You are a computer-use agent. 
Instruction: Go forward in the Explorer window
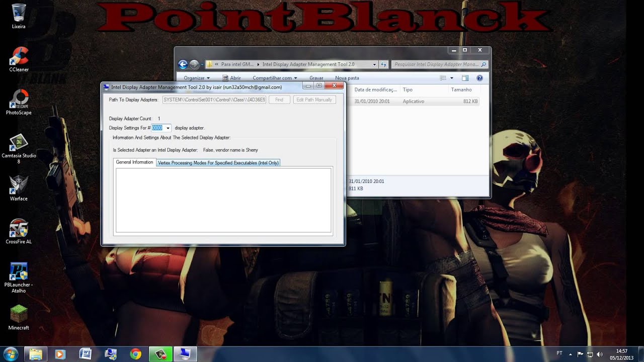[x=194, y=64]
